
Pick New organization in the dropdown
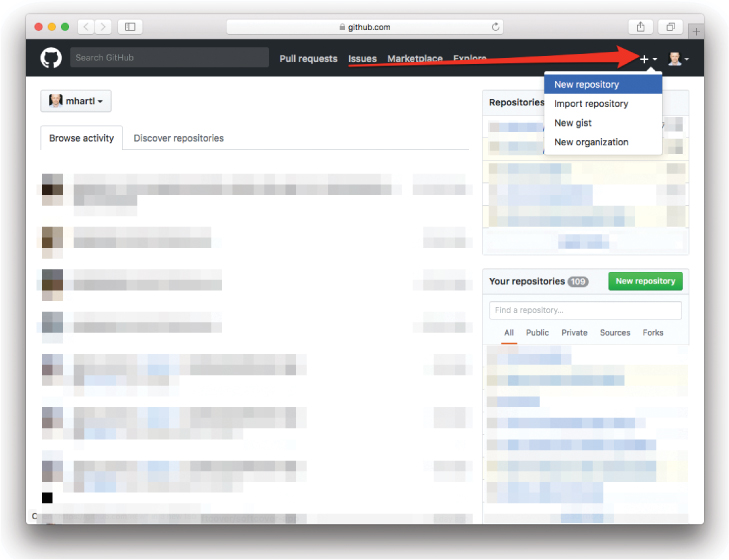pyautogui.click(x=591, y=142)
